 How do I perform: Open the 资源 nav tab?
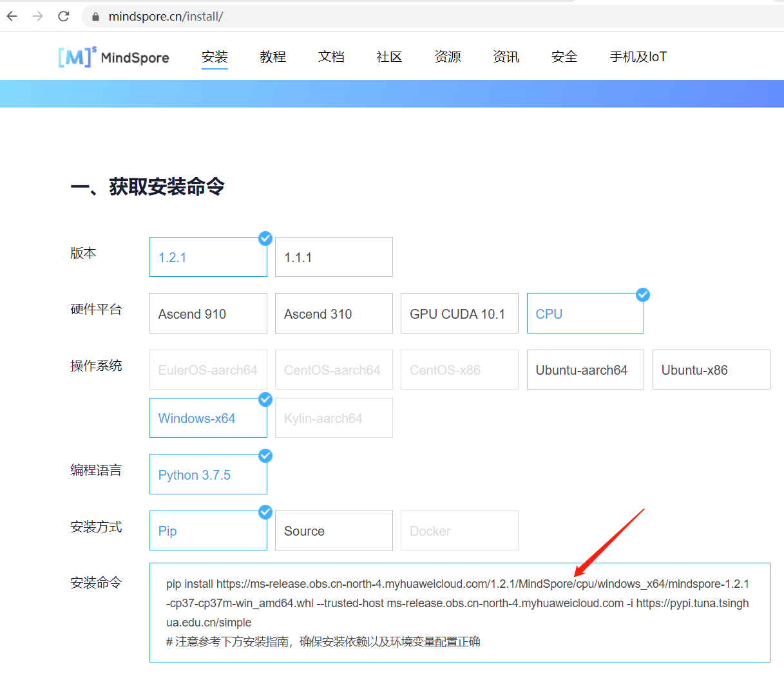pyautogui.click(x=448, y=57)
